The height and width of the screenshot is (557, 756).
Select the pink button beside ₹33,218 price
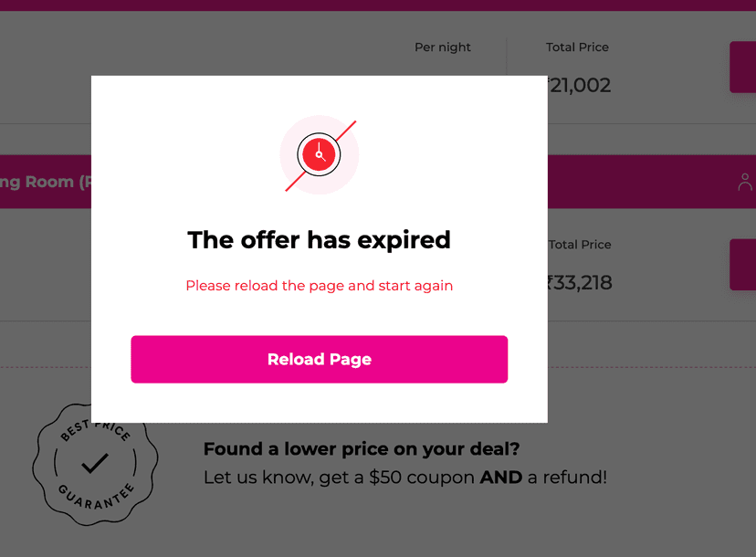pos(743,264)
